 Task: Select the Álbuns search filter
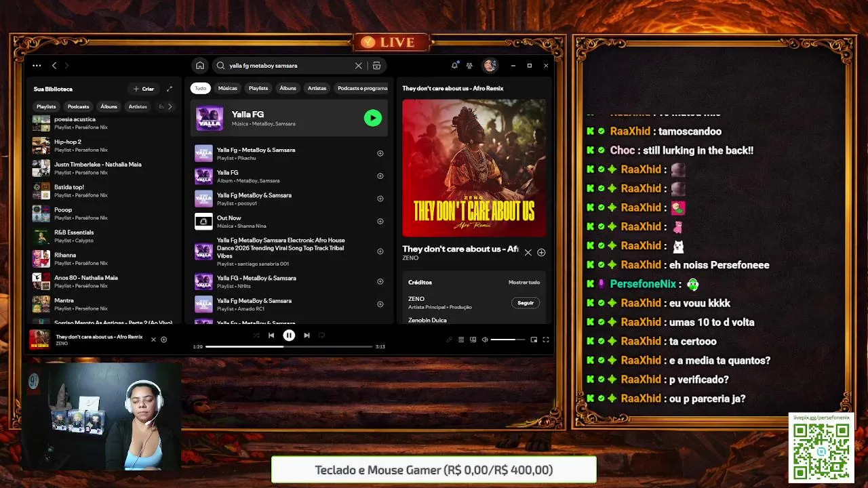point(288,88)
